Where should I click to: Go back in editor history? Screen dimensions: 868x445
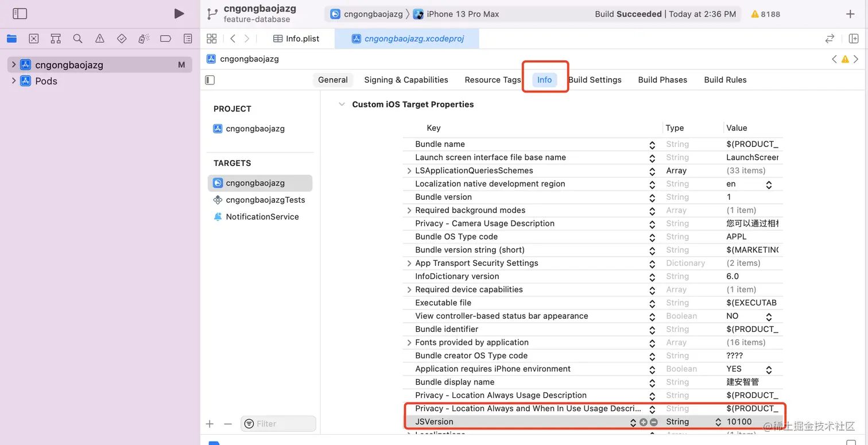coord(232,38)
